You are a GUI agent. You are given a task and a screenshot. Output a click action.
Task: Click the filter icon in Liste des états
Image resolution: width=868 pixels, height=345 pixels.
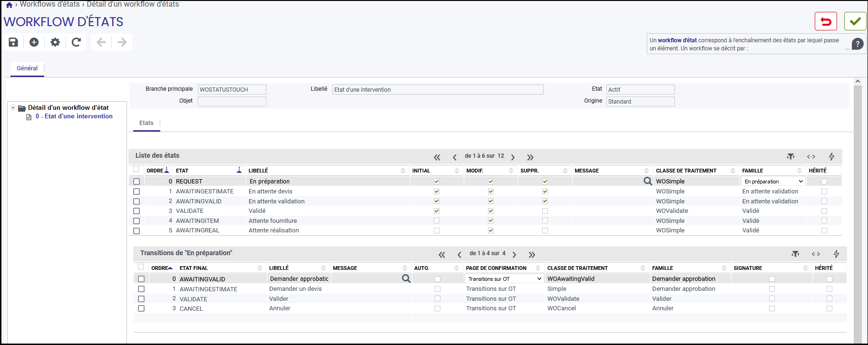(x=790, y=156)
